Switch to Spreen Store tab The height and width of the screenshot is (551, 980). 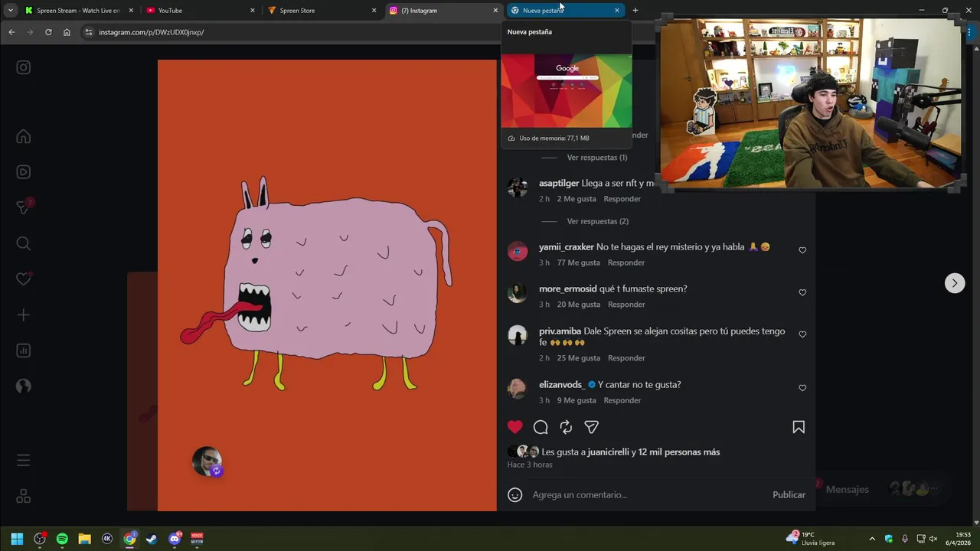point(322,11)
